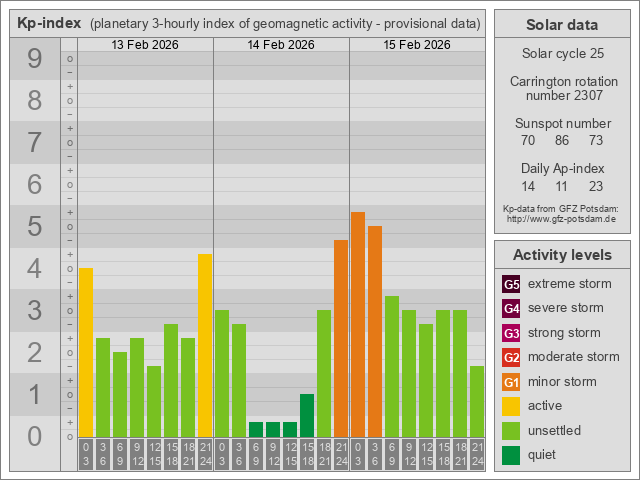This screenshot has height=480, width=640.
Task: Click the Daily Ap-index value 23
Action: pos(596,187)
